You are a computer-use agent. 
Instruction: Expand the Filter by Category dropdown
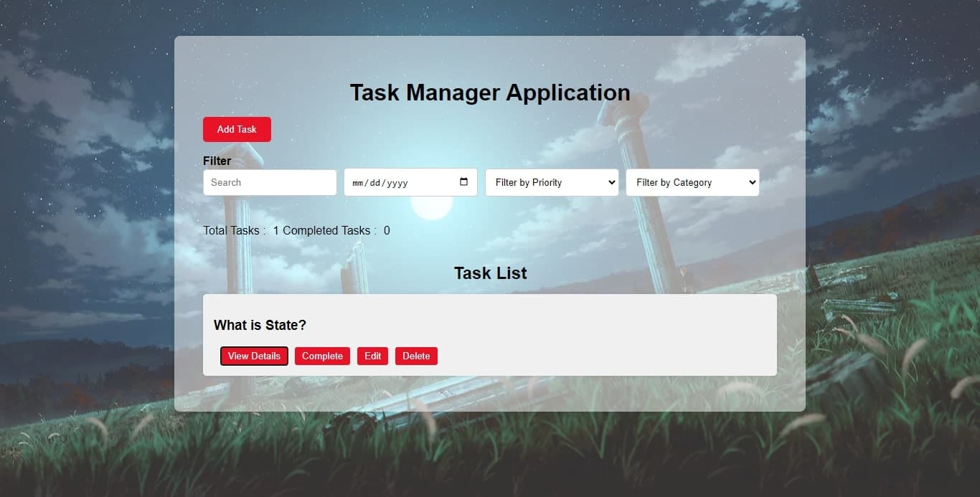pyautogui.click(x=692, y=182)
